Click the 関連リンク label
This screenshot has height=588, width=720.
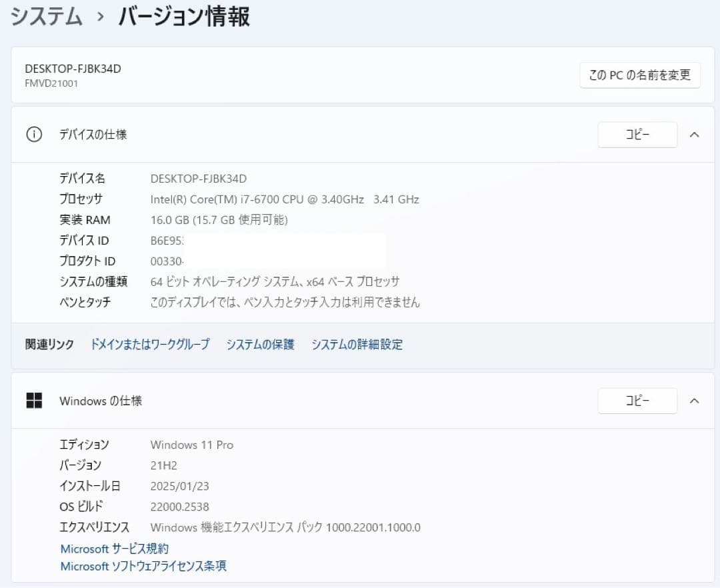click(49, 344)
